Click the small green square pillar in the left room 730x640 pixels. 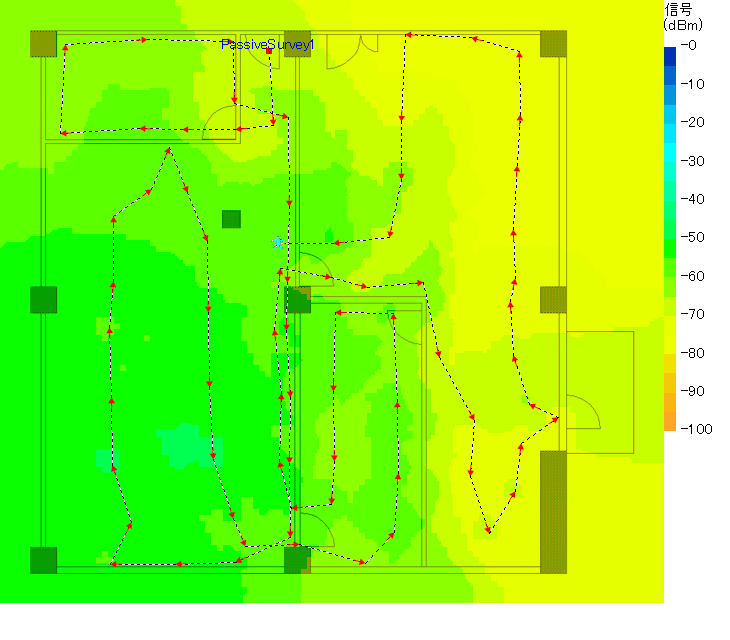(231, 219)
